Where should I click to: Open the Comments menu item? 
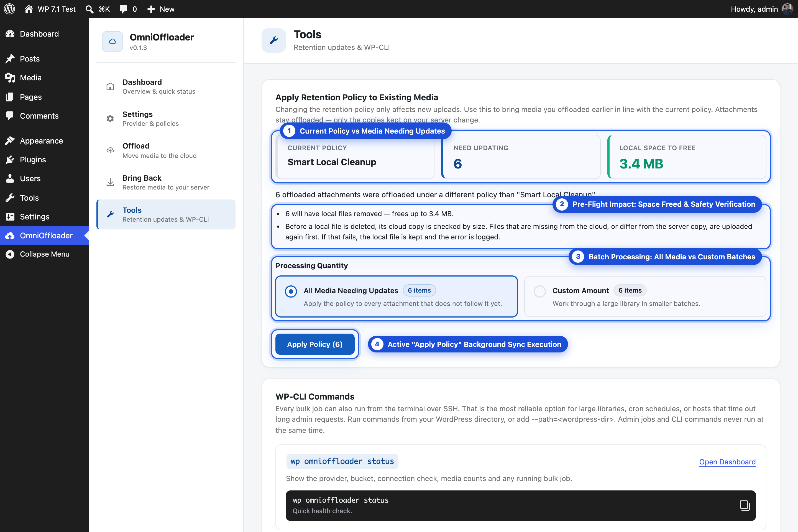pyautogui.click(x=44, y=116)
